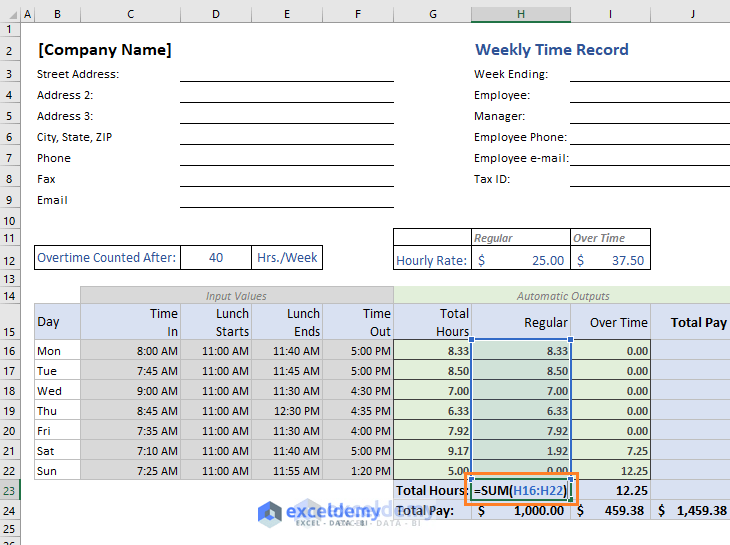730x545 pixels.
Task: Click the Input Values header
Action: click(x=237, y=296)
